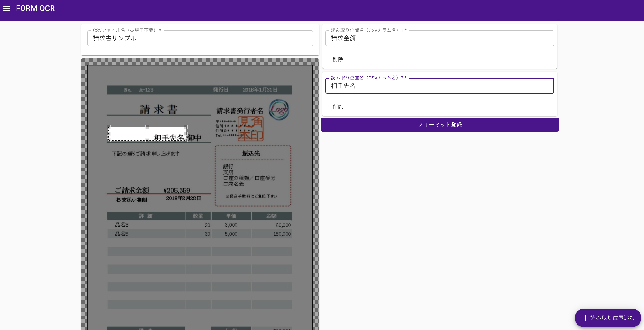Grab the top-right crop selection handle
Screen dimensions: 644x330
coord(186,127)
